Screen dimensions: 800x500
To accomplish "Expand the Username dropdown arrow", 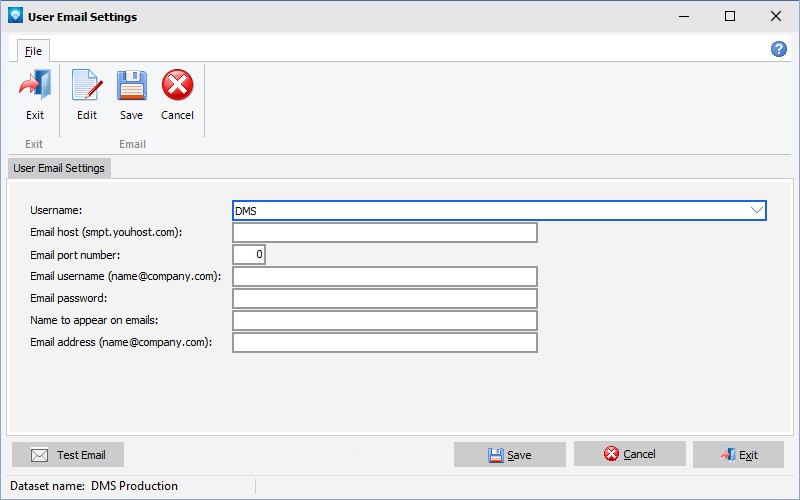I will (756, 211).
